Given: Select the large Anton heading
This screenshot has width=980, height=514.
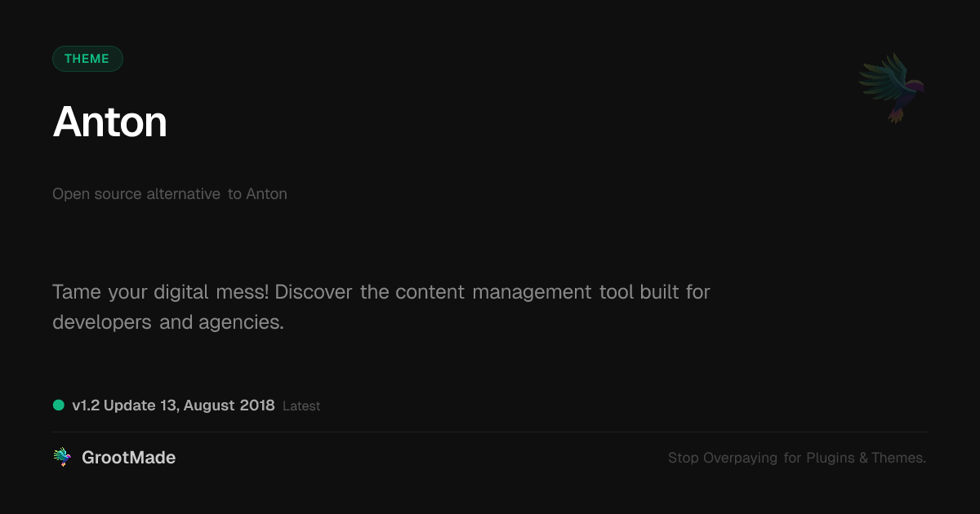Looking at the screenshot, I should pos(110,122).
